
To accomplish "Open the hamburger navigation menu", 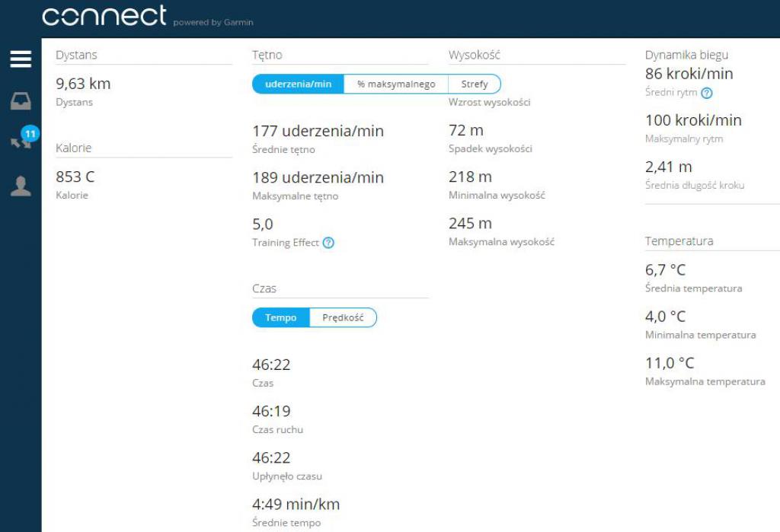I will [x=21, y=59].
